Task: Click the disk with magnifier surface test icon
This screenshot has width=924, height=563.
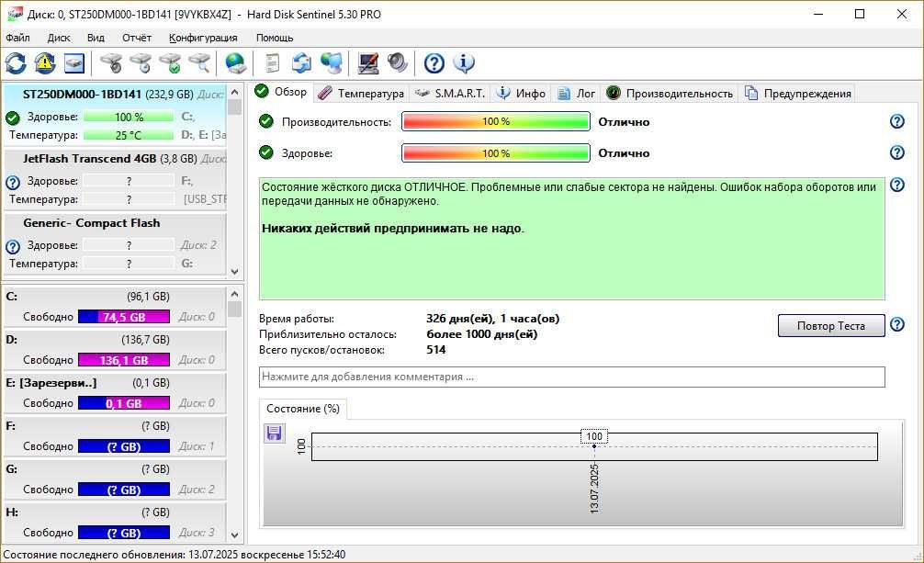Action: pos(199,63)
